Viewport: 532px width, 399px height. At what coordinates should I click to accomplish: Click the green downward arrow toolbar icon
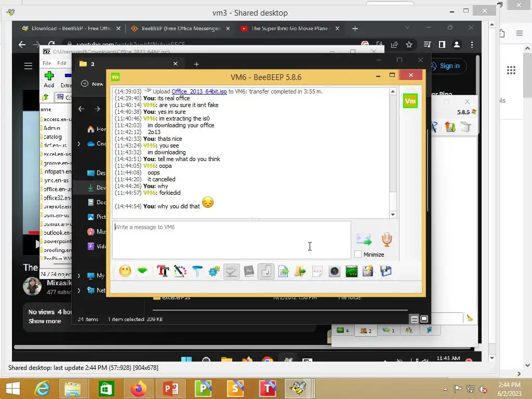[x=142, y=271]
